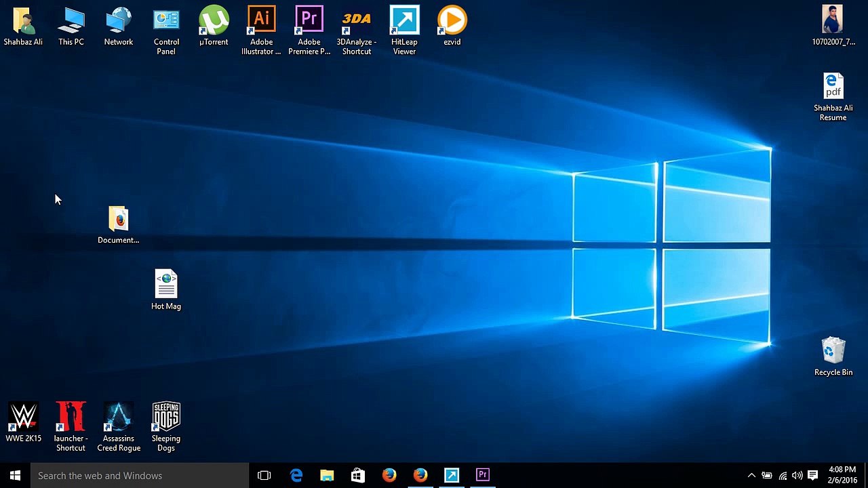Select the HitLeap Viewer desktop icon
This screenshot has height=488, width=868.
click(404, 31)
